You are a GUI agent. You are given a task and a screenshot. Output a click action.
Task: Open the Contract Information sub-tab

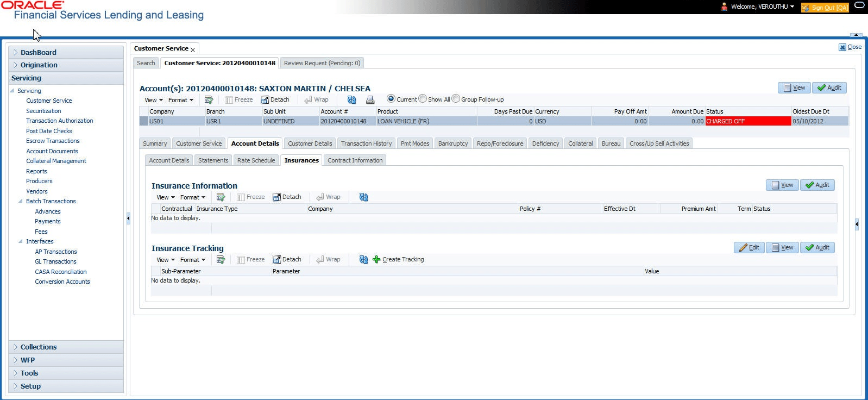click(x=355, y=160)
